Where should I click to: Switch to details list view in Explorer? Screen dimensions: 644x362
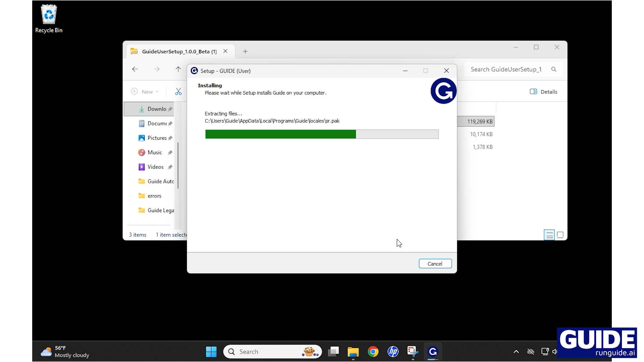(549, 235)
